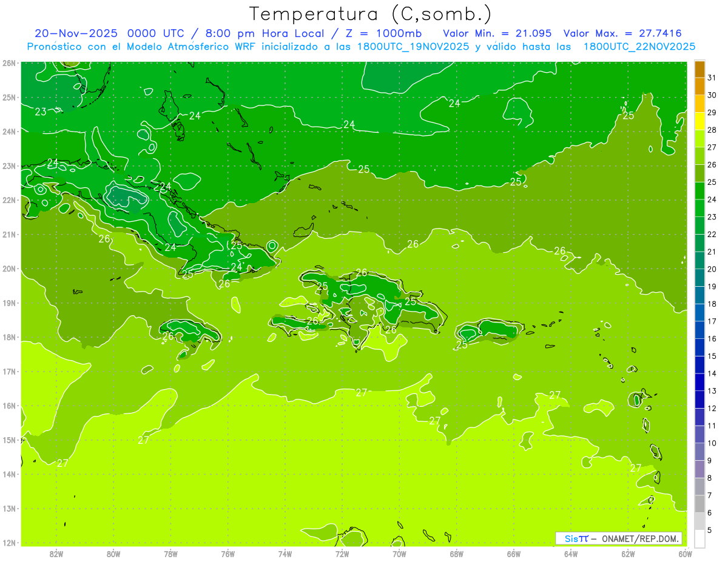Click the 14N latitude axis label

tap(9, 474)
